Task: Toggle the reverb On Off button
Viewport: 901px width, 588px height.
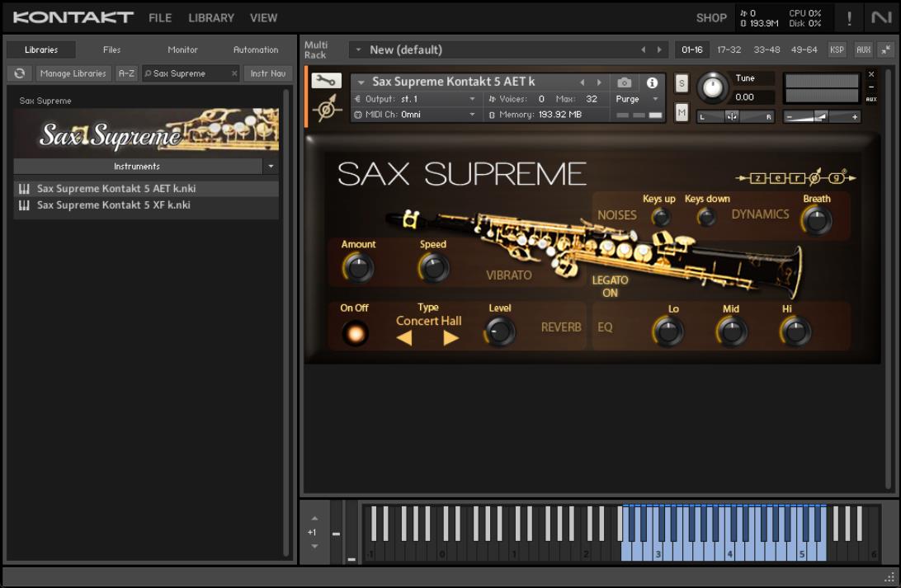Action: (x=355, y=333)
